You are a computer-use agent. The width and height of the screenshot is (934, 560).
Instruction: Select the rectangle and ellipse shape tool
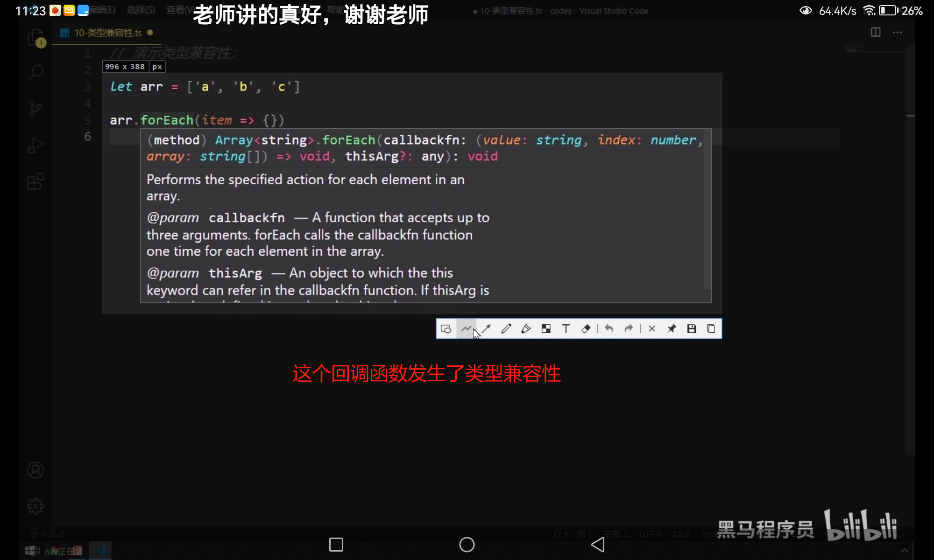446,329
